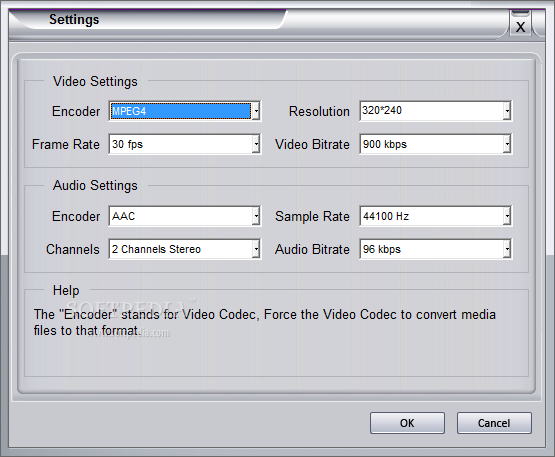Expand the Video Bitrate dropdown arrow
The image size is (555, 457).
point(507,144)
